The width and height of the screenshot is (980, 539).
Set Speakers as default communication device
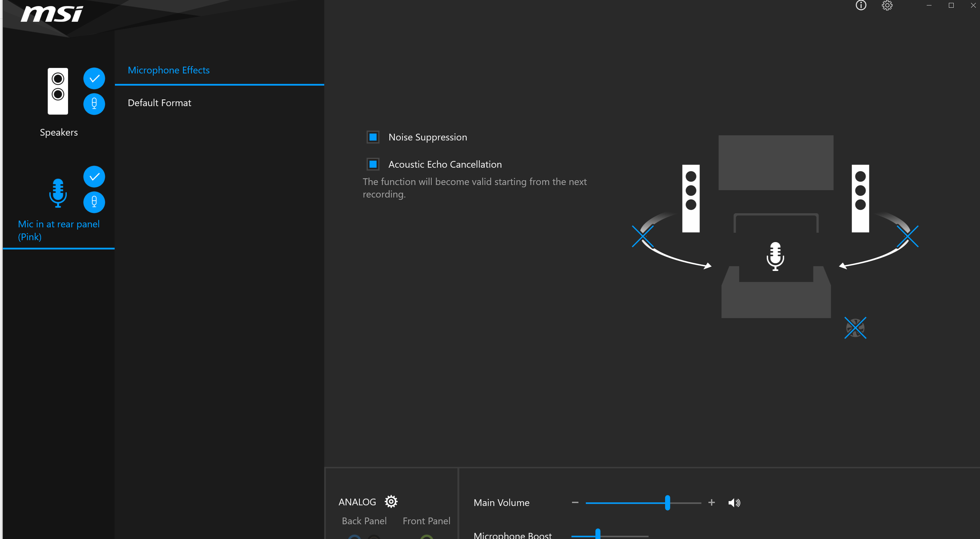tap(94, 104)
